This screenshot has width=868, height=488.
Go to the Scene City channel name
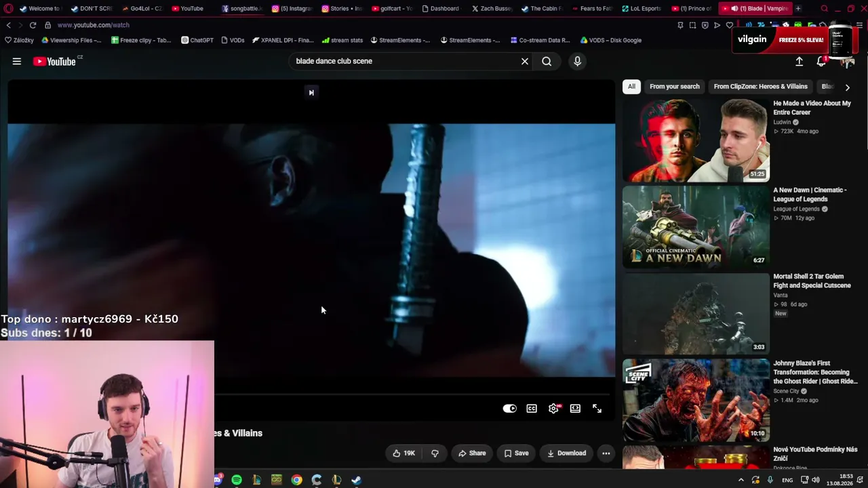pyautogui.click(x=786, y=391)
